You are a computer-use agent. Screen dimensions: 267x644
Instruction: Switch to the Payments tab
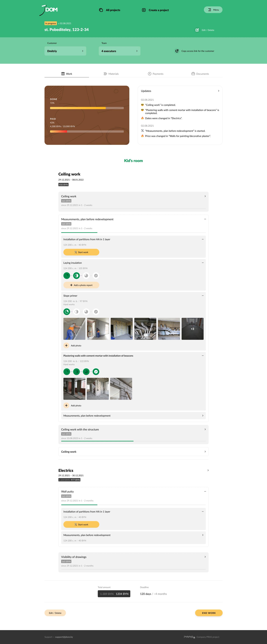tap(155, 74)
